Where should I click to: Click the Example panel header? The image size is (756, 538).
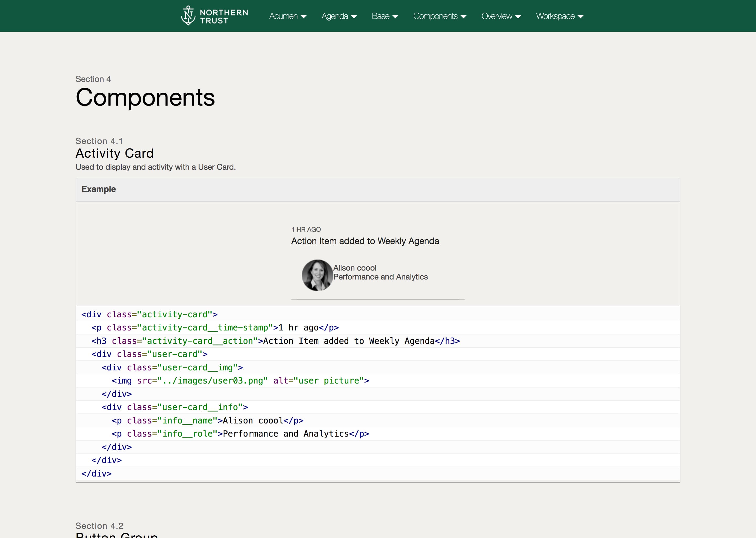point(99,189)
